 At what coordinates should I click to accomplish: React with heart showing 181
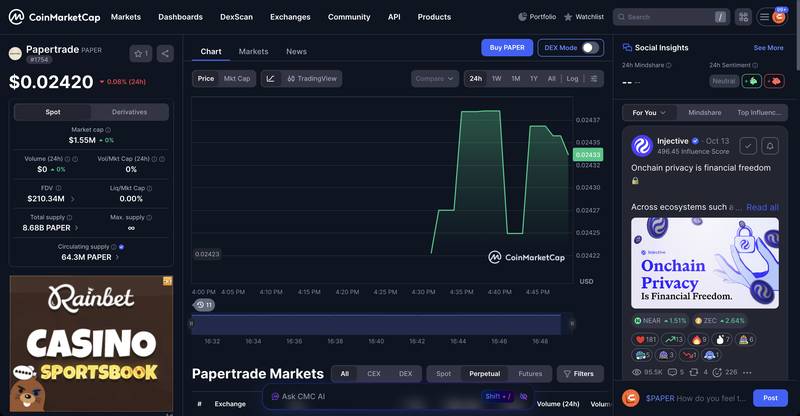click(645, 339)
